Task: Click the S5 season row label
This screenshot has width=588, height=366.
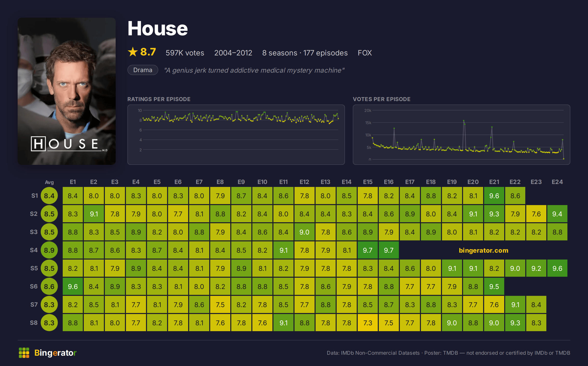Action: [x=34, y=268]
